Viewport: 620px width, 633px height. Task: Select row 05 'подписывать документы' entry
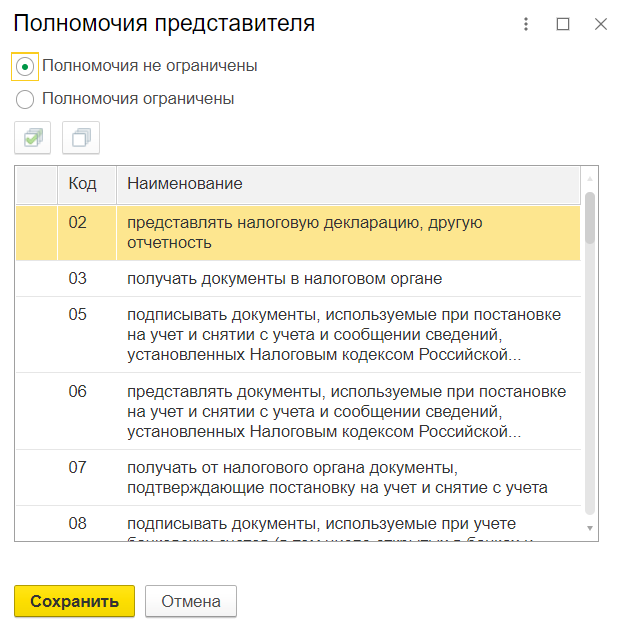click(x=345, y=334)
